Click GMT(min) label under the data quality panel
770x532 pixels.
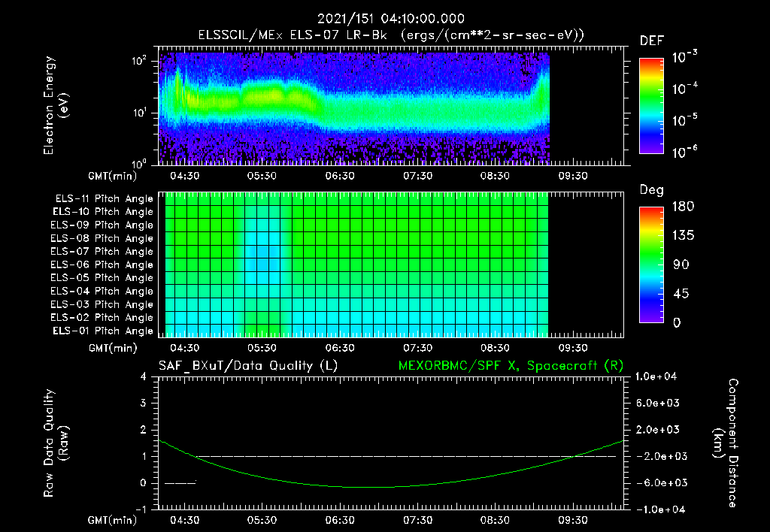point(113,520)
